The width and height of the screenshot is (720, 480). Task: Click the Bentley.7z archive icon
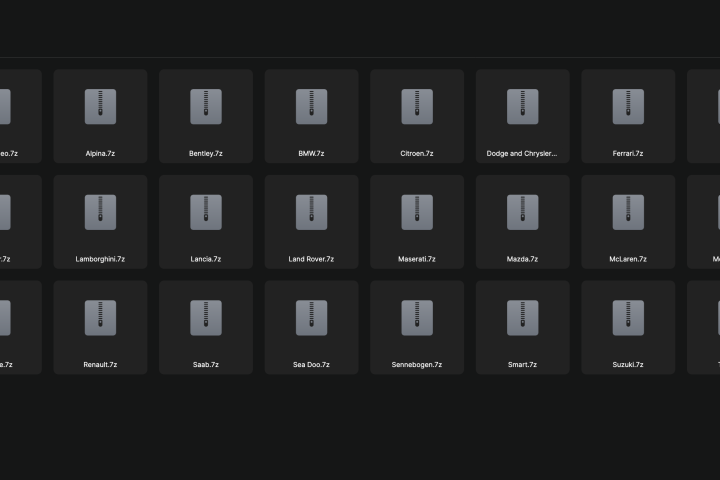(x=206, y=107)
